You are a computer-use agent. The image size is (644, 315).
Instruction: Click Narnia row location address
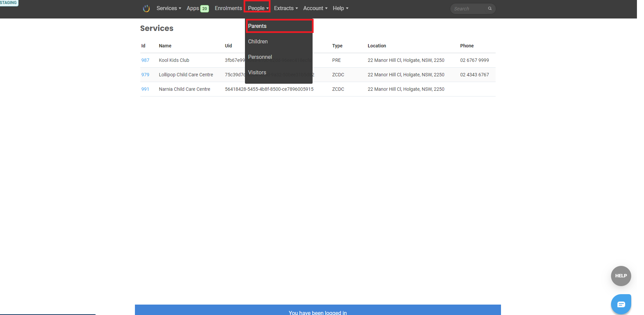406,89
